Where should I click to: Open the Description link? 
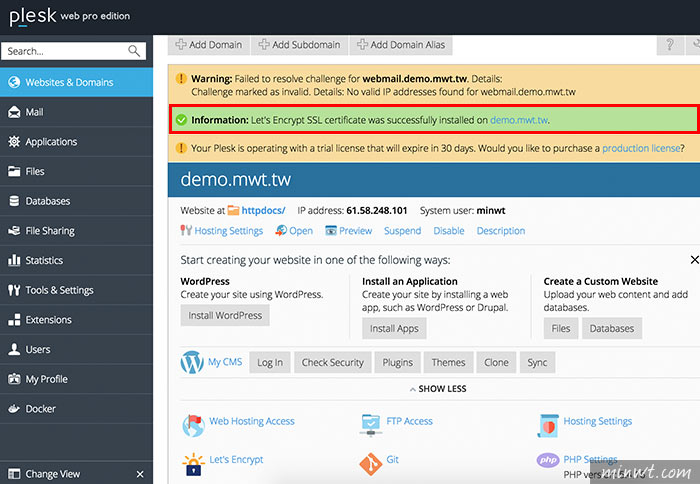tap(501, 231)
